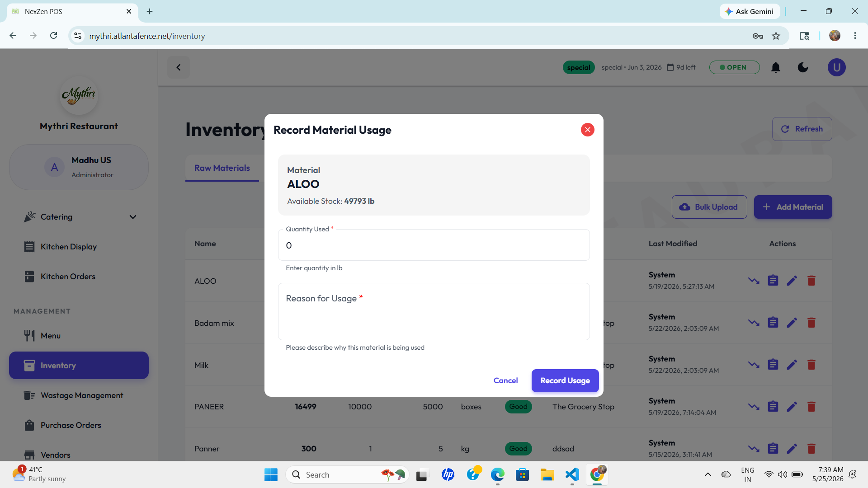The width and height of the screenshot is (868, 488).
Task: Open Visual Studio Code from taskbar
Action: point(572,474)
